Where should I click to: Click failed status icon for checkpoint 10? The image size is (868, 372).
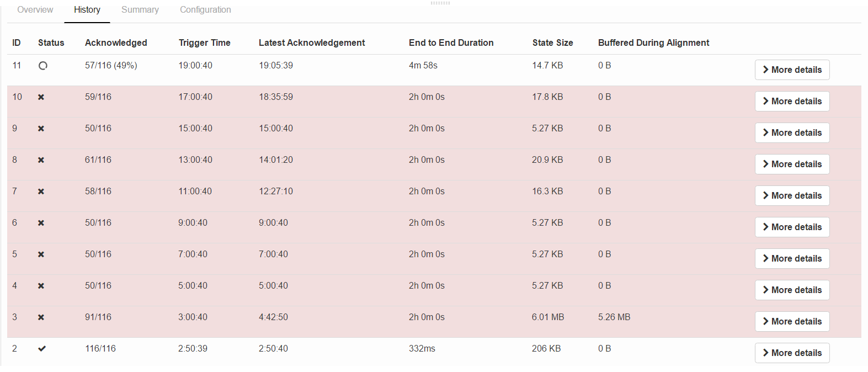(41, 97)
